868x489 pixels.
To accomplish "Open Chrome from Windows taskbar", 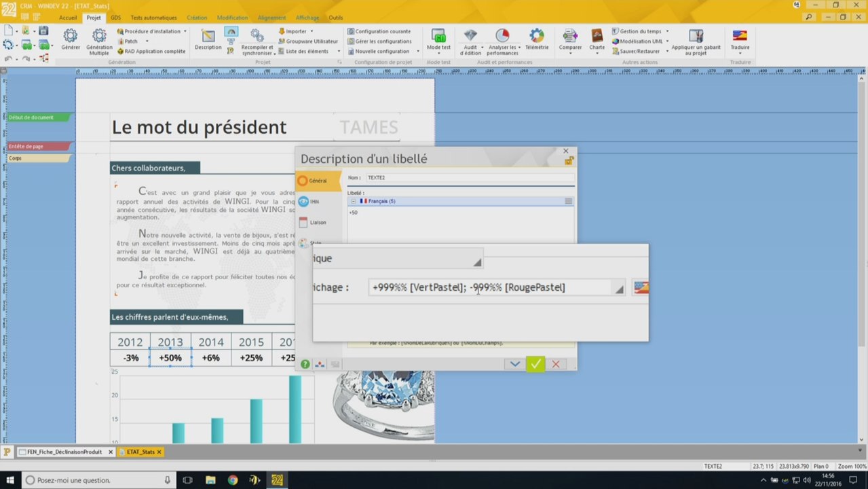I will pos(233,480).
